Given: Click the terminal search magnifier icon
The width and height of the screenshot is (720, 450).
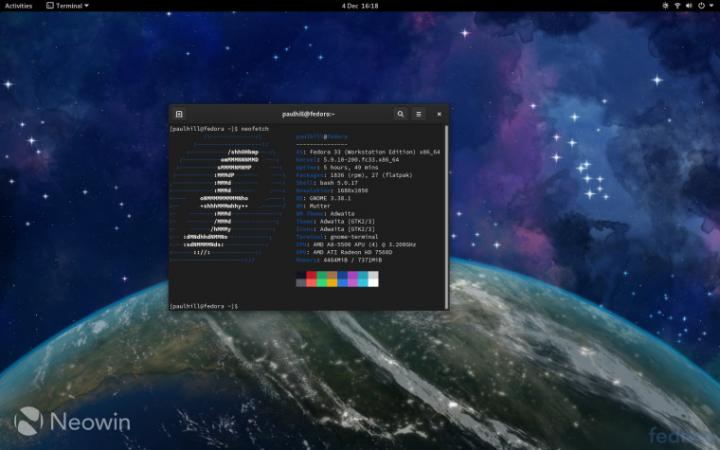Looking at the screenshot, I should pos(400,114).
